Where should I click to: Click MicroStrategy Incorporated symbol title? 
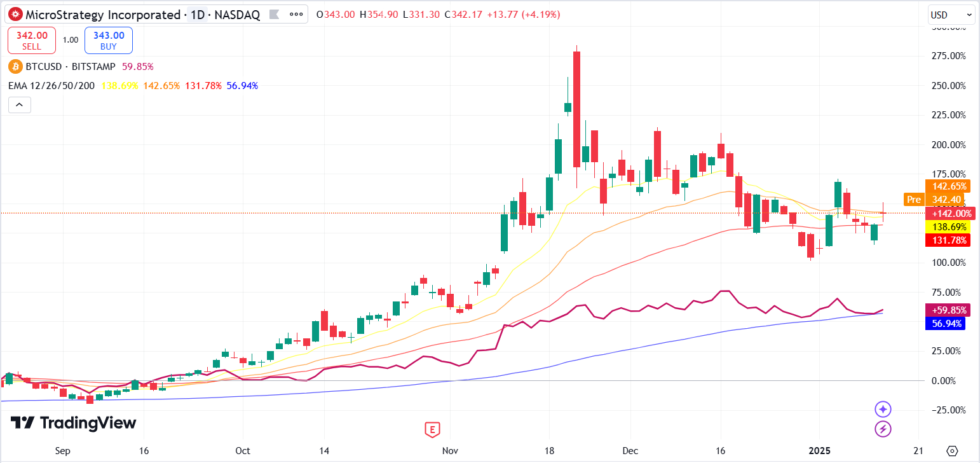pos(103,15)
